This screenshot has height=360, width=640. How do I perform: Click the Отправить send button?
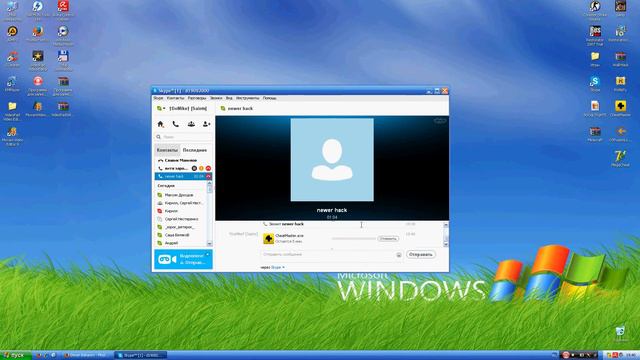420,255
